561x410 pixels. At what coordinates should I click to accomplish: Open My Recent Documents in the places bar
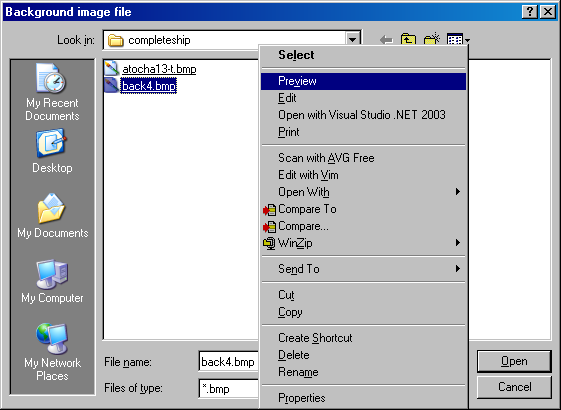[x=52, y=92]
